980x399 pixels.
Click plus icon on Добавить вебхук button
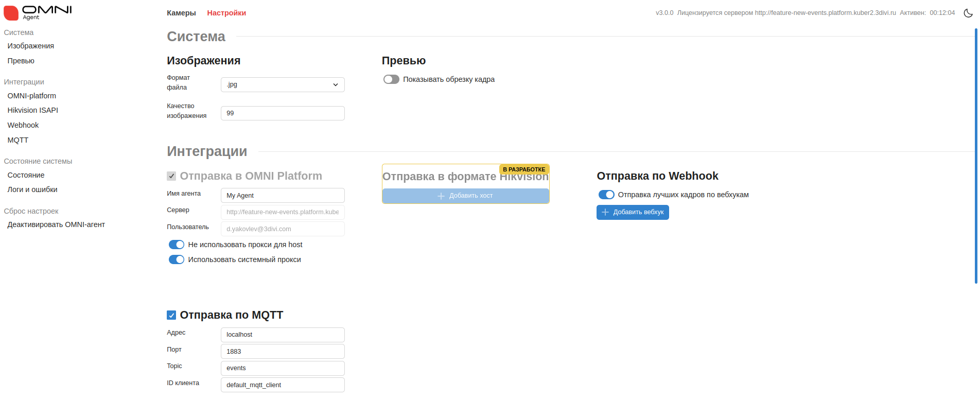pos(605,212)
